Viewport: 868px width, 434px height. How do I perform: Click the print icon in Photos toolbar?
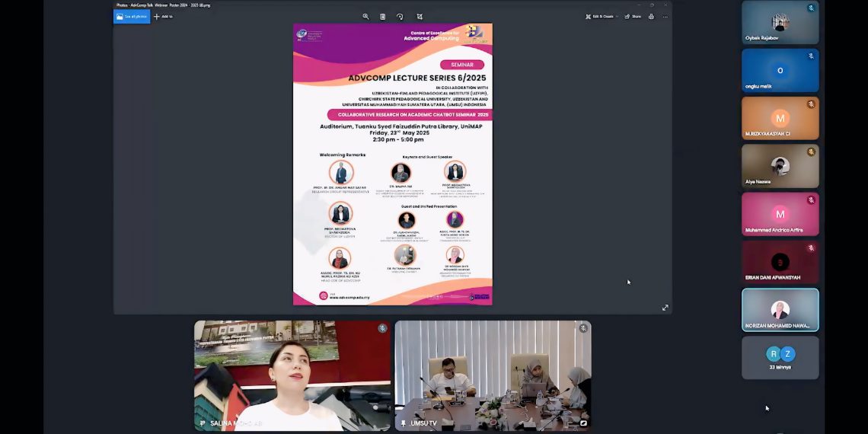point(652,17)
